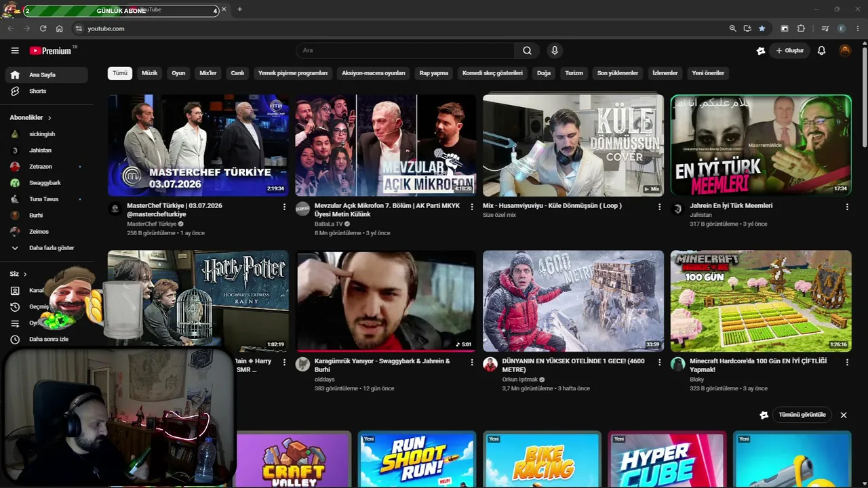Screen dimensions: 868x488
Task: Open options menu for Dünyanın En Yüksek Otelinde video
Action: 659,363
